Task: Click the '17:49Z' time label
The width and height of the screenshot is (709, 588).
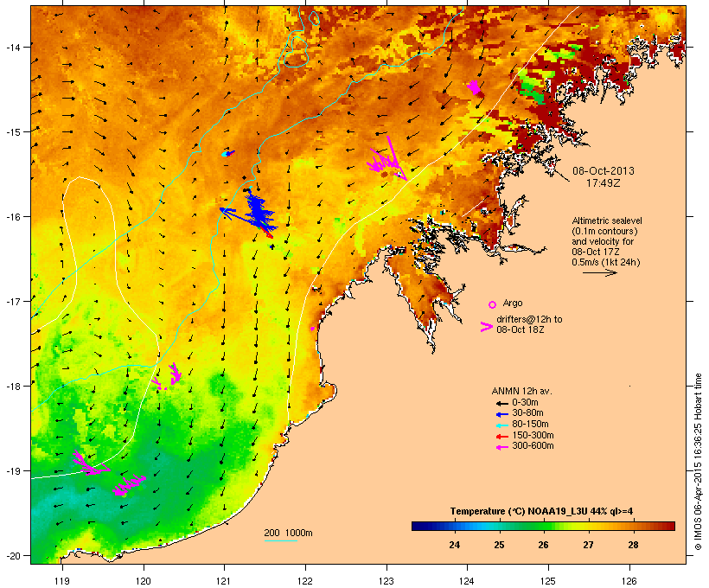Action: coord(604,183)
